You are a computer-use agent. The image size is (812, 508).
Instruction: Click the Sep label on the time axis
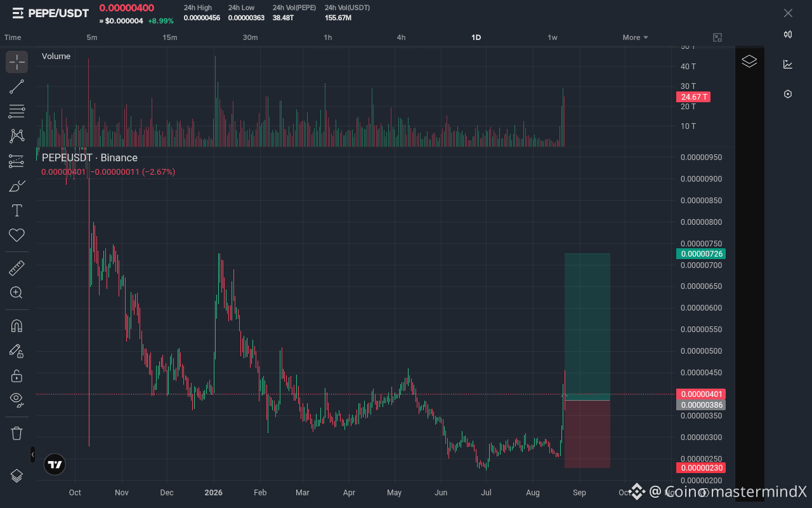(579, 492)
